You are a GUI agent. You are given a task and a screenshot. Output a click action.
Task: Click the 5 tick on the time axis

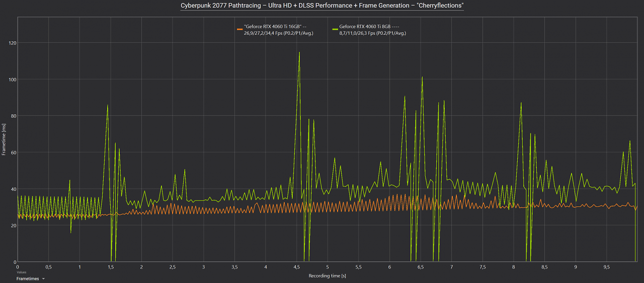[328, 267]
